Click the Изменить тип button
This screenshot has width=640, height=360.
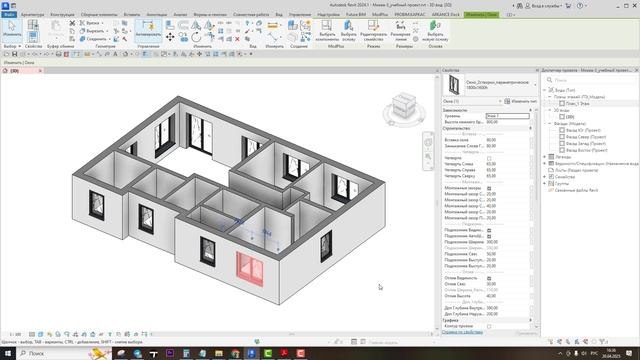[520, 101]
